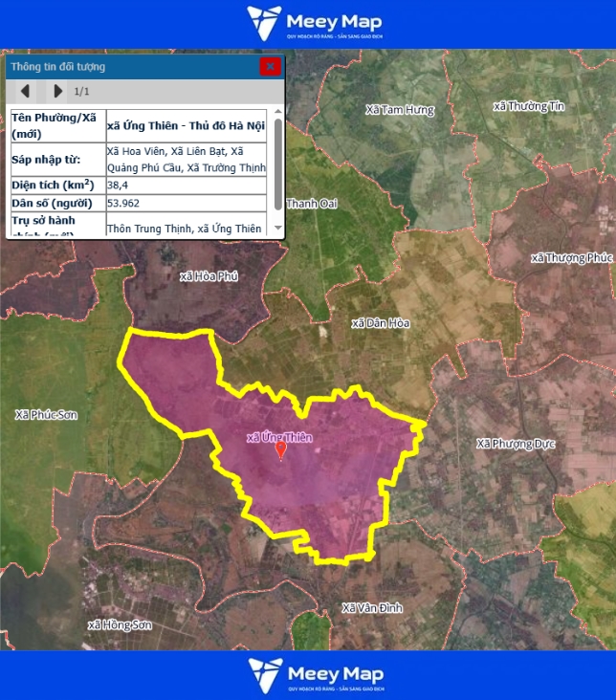Select Xã Phượng Dực commune on map
The width and height of the screenshot is (616, 700).
coord(517,444)
